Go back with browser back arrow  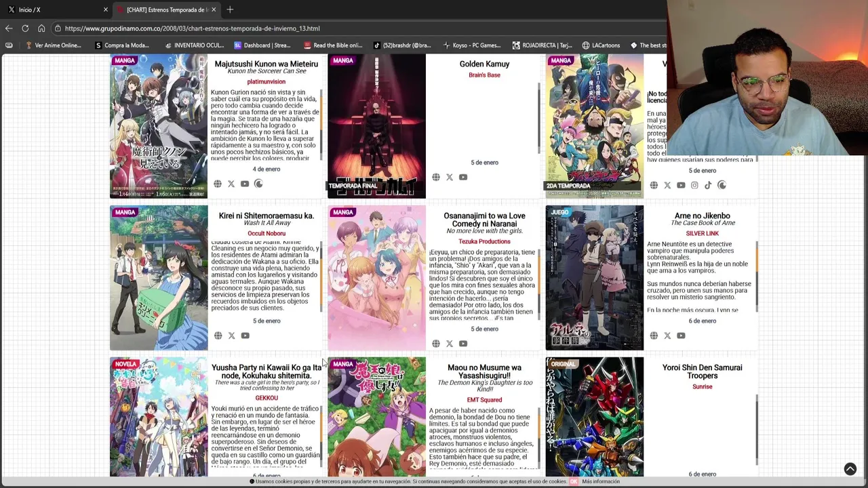9,28
